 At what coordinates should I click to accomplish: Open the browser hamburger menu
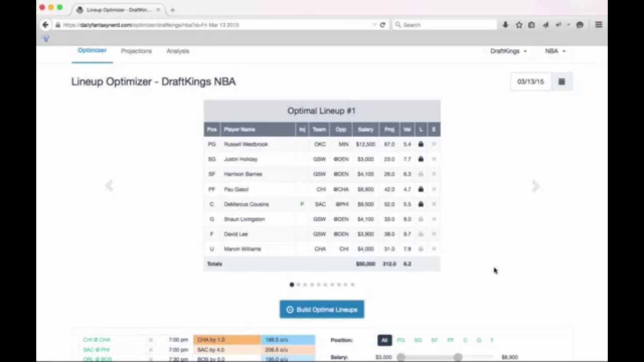599,25
